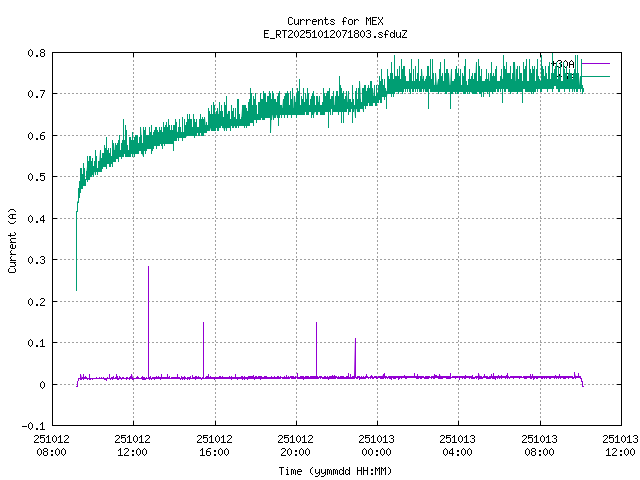The width and height of the screenshot is (640, 480).
Task: Click the 'Time (yymmdd HH:MM)' x-axis label
Action: pyautogui.click(x=334, y=470)
